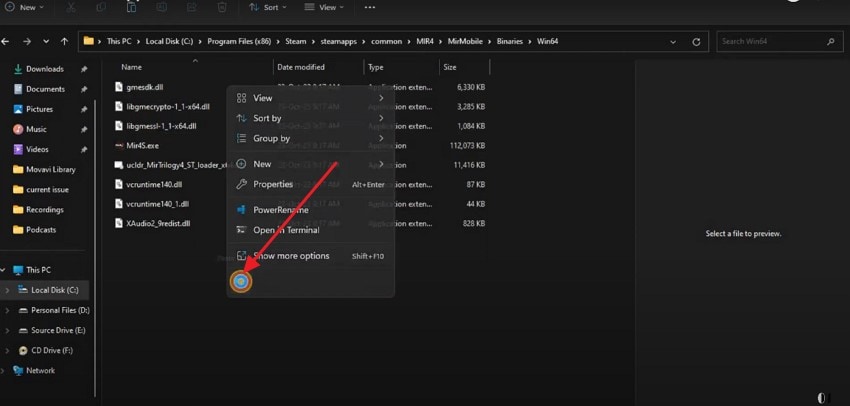The height and width of the screenshot is (406, 850).
Task: Select file libgmessl-1_1-x64.dll
Action: [161, 126]
